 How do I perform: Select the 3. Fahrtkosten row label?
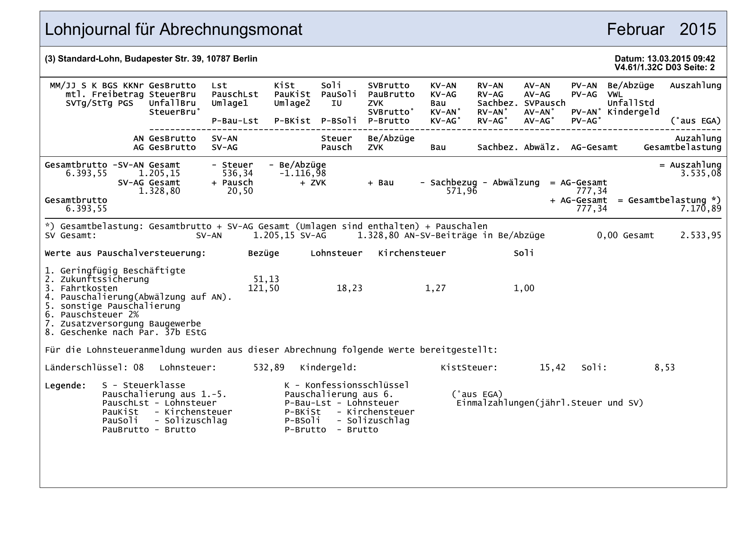(81, 289)
